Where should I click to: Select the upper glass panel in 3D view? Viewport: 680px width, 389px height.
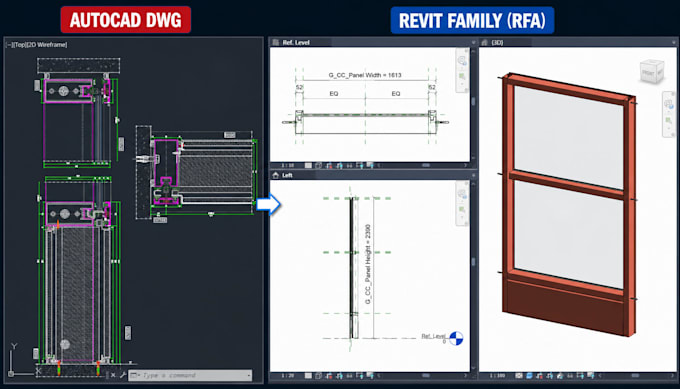coord(568,137)
